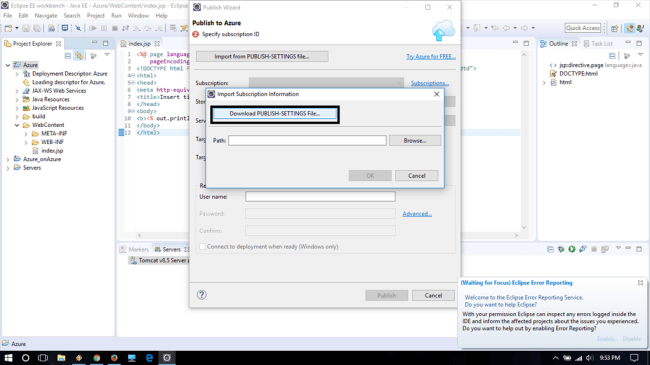Click Download PUBLISH-SETTINGS File button
Screen dimensions: 650x365
pyautogui.click(x=275, y=114)
